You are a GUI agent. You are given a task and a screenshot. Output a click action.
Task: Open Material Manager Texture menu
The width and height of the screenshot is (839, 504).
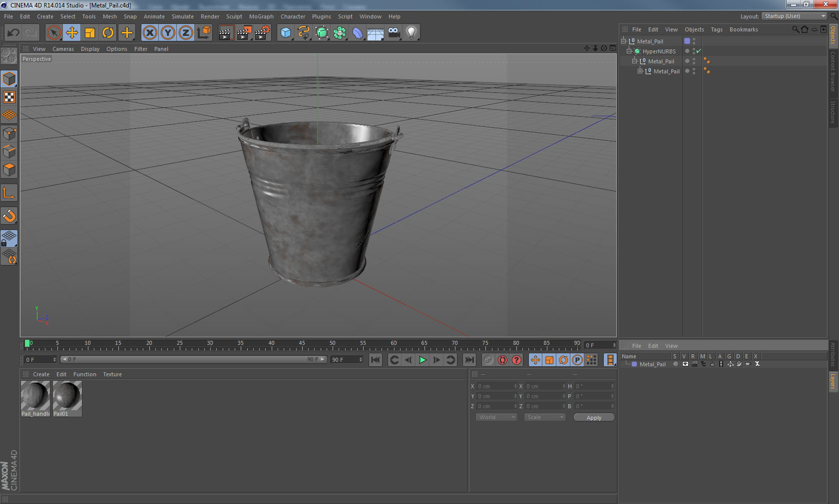tap(112, 374)
